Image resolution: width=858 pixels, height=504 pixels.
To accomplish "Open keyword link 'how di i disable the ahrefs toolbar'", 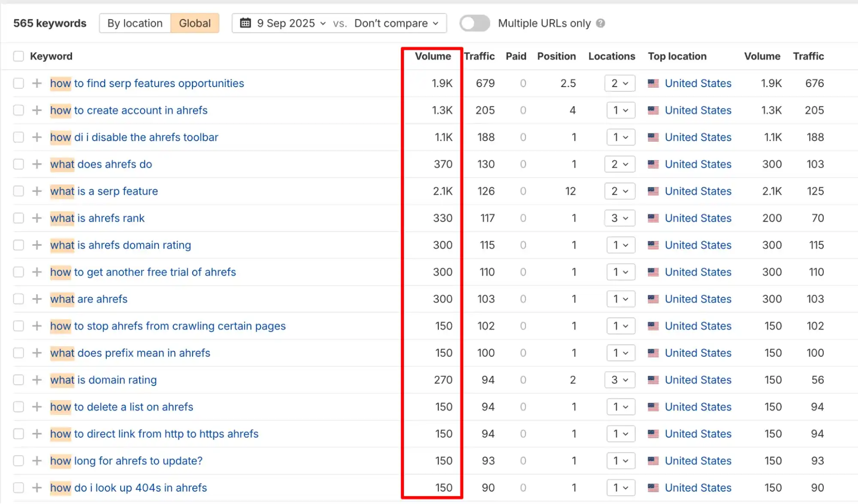I will pos(134,137).
